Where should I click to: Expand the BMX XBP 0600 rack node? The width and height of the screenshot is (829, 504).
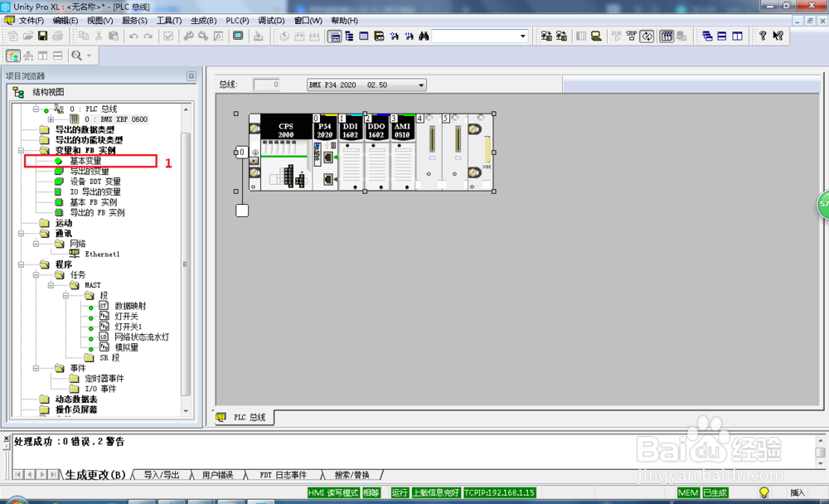pyautogui.click(x=51, y=119)
